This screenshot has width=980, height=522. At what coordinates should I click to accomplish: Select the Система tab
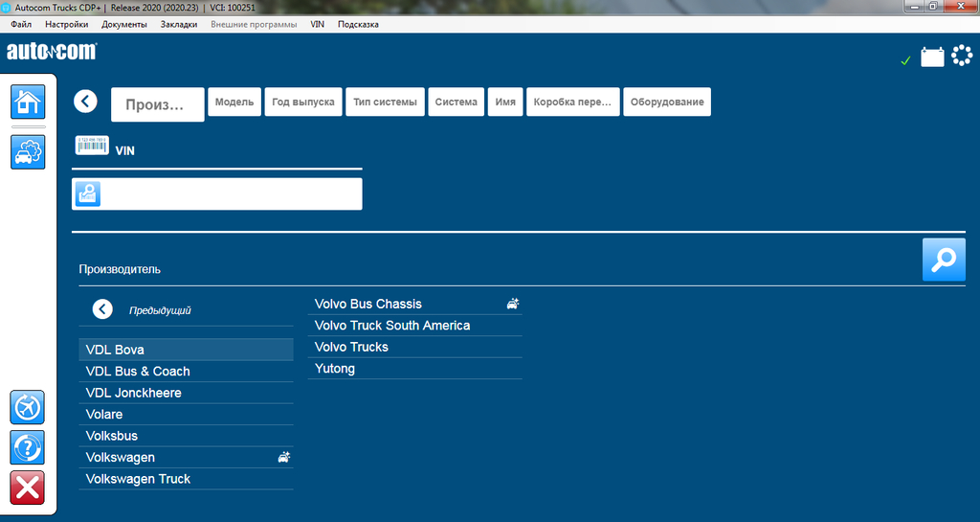click(457, 102)
